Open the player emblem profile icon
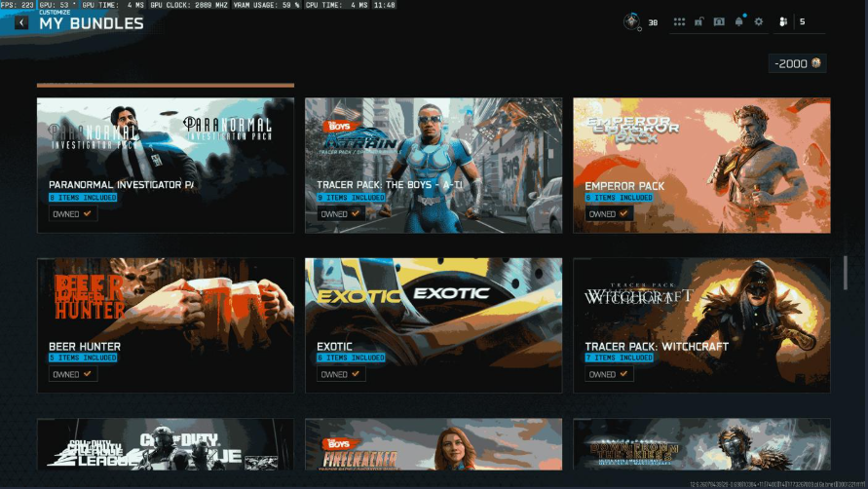Viewport: 868px width, 489px height. point(631,21)
